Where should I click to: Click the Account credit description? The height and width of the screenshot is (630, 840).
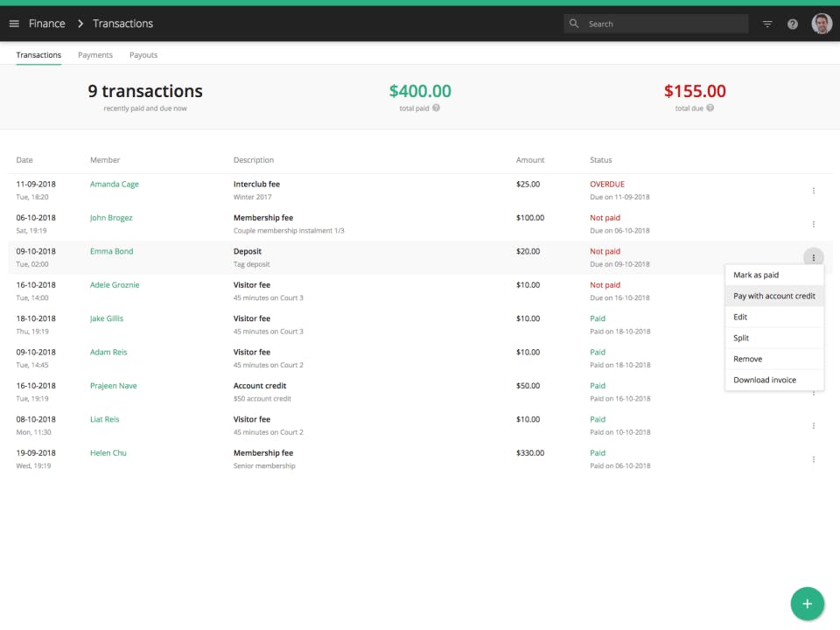[260, 386]
